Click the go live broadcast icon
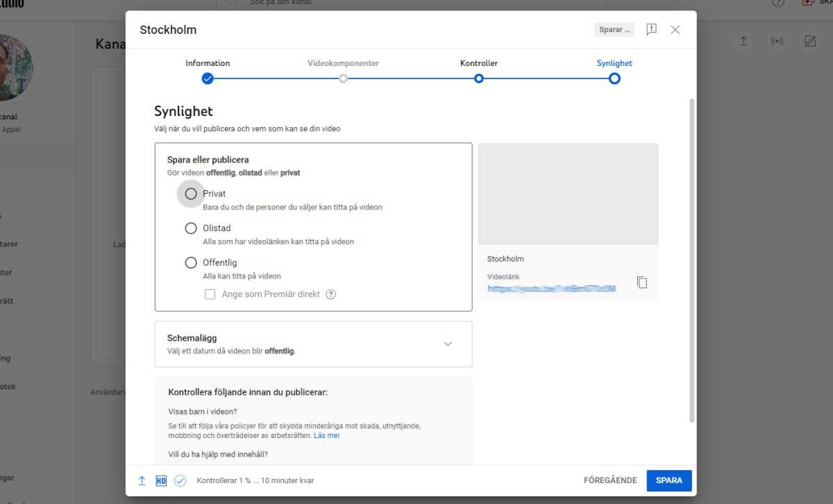This screenshot has height=504, width=833. click(x=777, y=41)
